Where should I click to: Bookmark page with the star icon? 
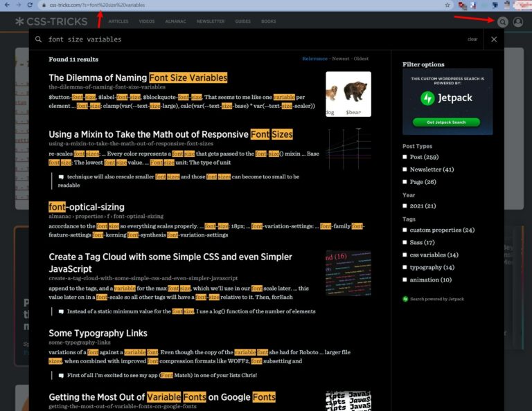pos(447,5)
